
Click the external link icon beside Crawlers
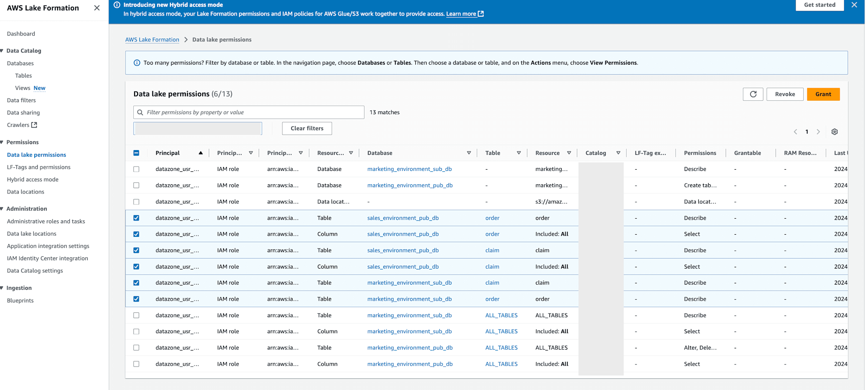coord(34,125)
